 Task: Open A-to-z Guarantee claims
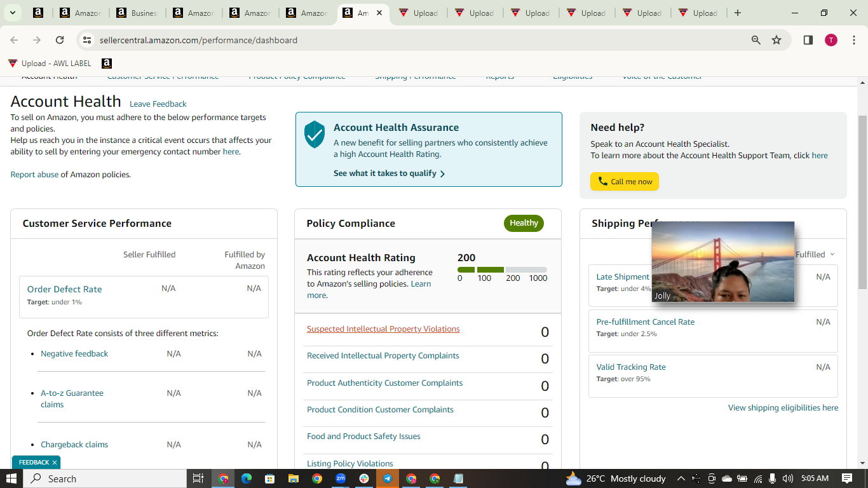click(x=72, y=399)
